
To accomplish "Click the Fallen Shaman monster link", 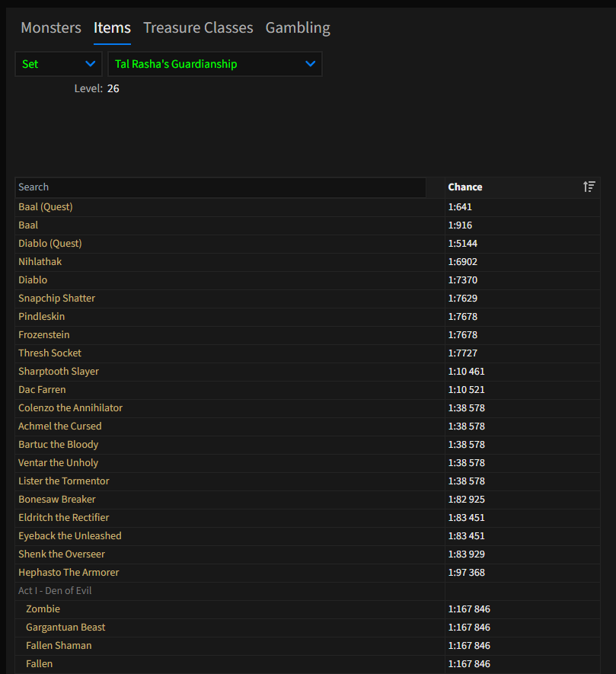I will tap(59, 646).
